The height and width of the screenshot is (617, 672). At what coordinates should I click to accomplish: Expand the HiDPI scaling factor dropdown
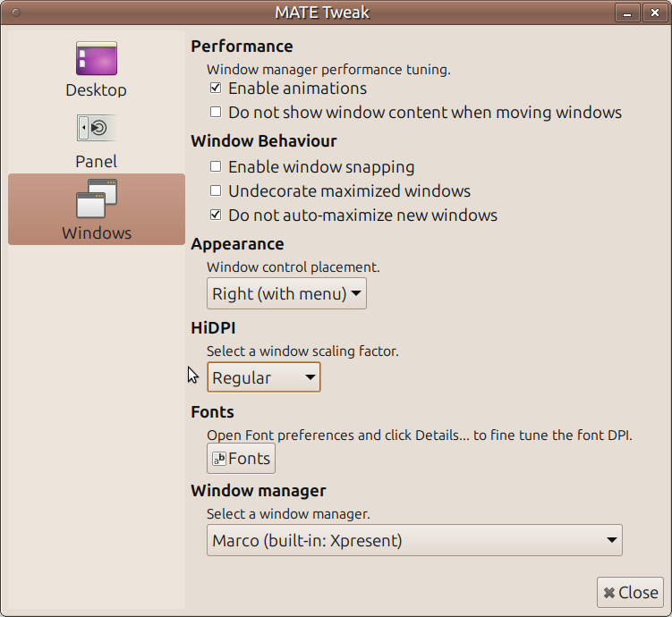click(263, 377)
